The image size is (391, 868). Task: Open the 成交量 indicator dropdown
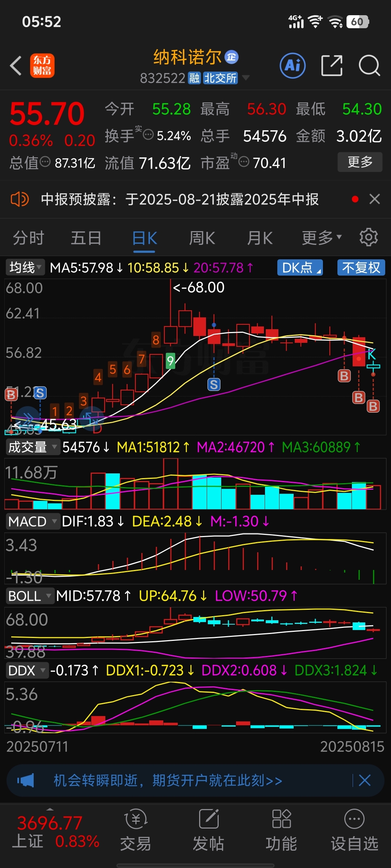click(33, 447)
